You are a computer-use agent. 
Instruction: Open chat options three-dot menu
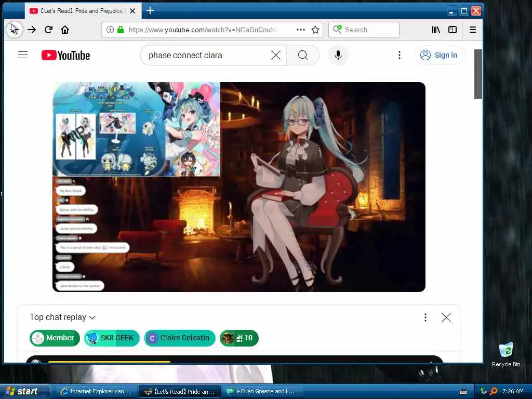point(425,317)
